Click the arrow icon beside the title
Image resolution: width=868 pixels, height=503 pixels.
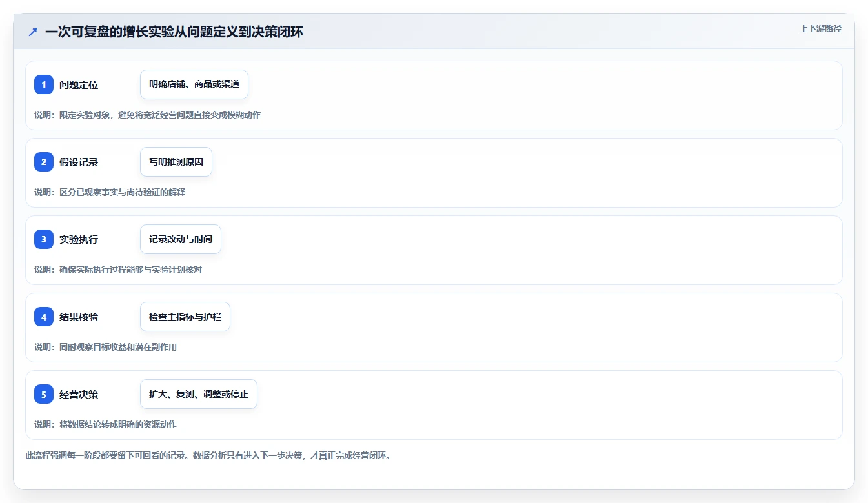point(32,32)
